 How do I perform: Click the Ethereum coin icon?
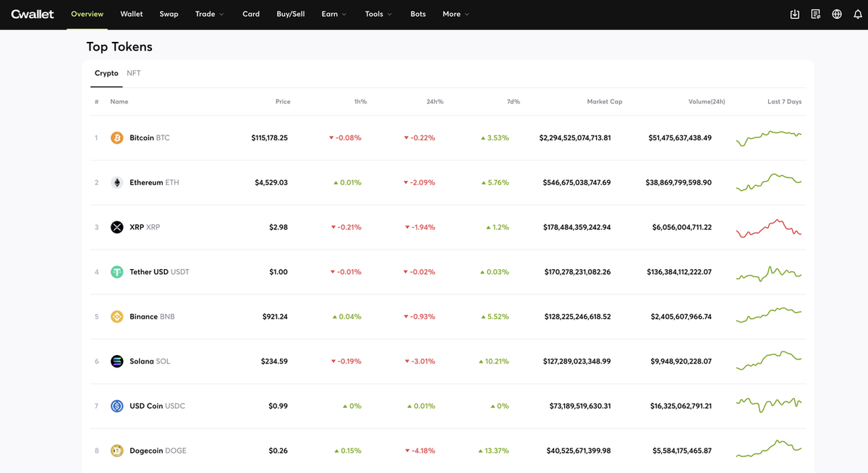pos(116,182)
